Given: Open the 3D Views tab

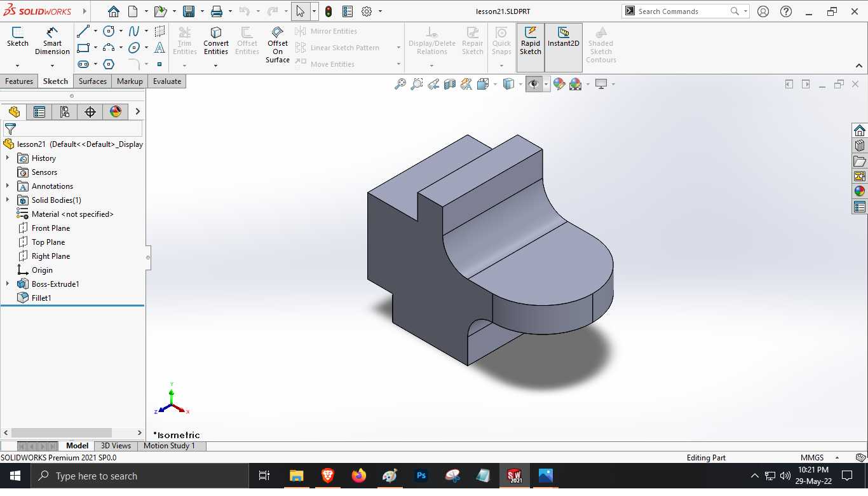Looking at the screenshot, I should point(116,446).
